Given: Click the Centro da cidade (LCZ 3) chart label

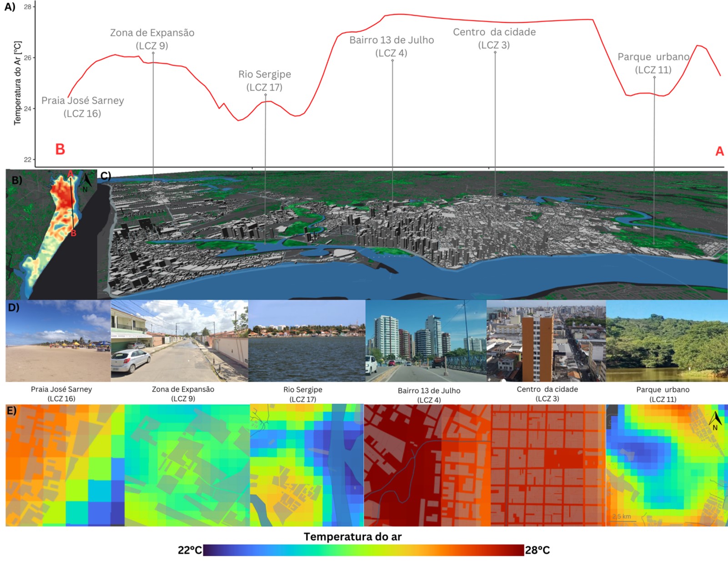Looking at the screenshot, I should [x=494, y=38].
